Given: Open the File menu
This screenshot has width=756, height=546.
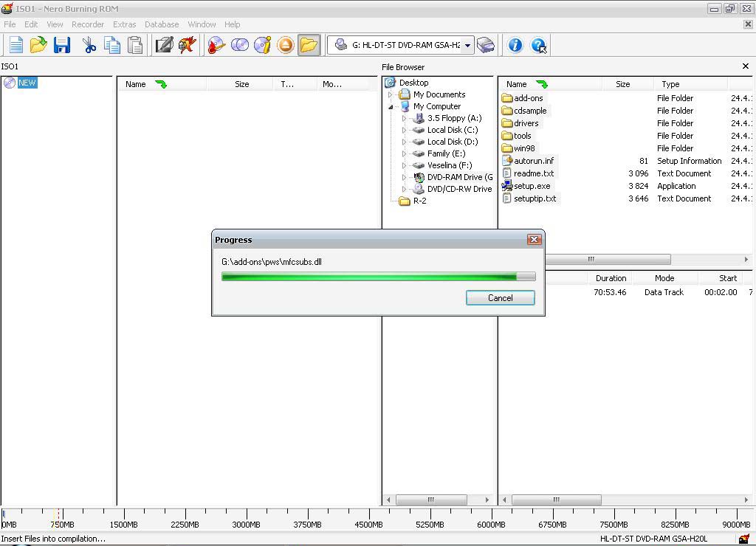Looking at the screenshot, I should (x=10, y=24).
